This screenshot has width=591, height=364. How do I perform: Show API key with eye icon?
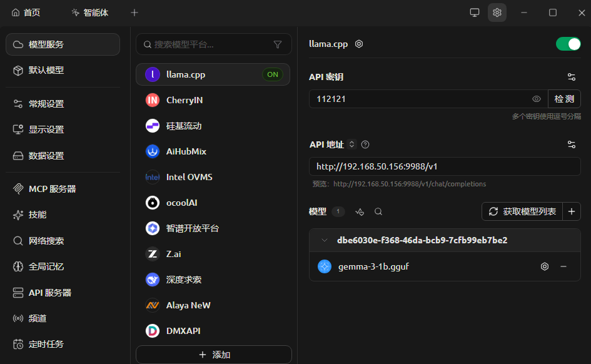pos(537,99)
